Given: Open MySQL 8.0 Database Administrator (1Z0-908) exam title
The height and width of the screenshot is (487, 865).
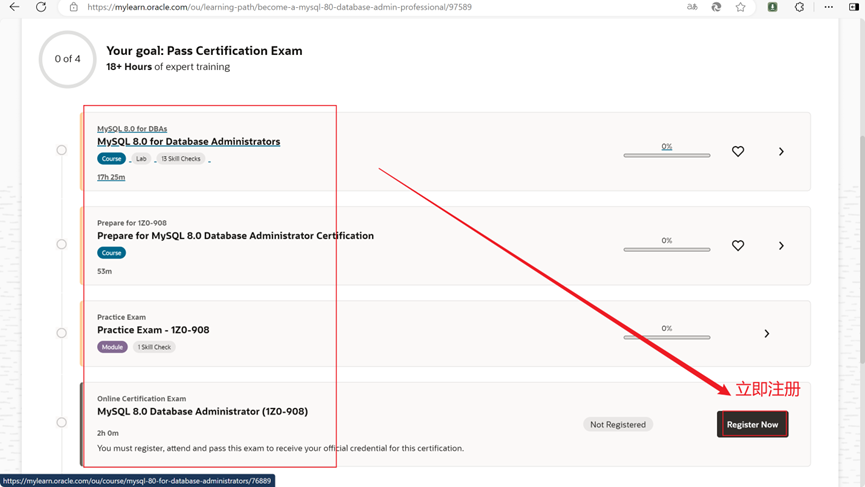Looking at the screenshot, I should click(x=202, y=411).
